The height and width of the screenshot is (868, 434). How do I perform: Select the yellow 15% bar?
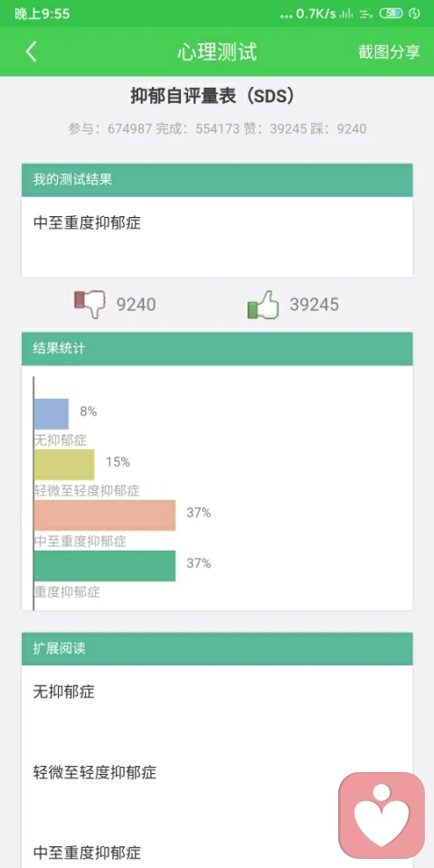[64, 465]
